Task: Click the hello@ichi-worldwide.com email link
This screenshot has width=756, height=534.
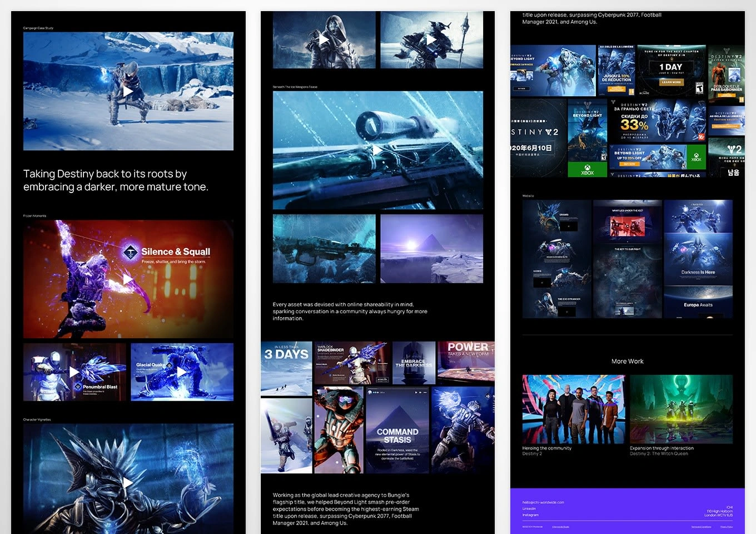Action: 543,502
